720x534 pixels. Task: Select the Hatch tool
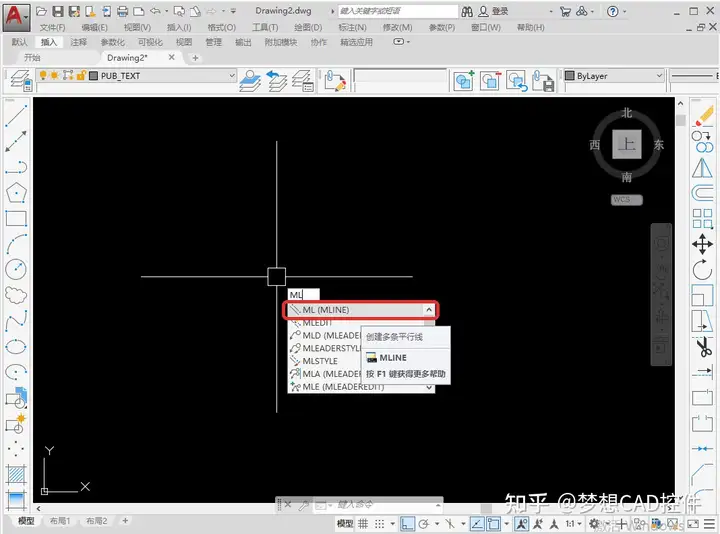click(16, 474)
